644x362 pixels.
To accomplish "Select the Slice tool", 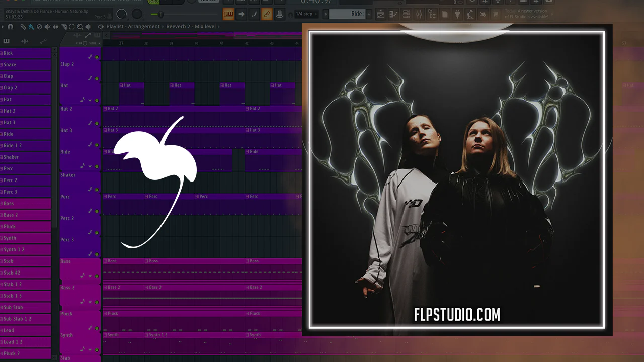I will tap(64, 27).
